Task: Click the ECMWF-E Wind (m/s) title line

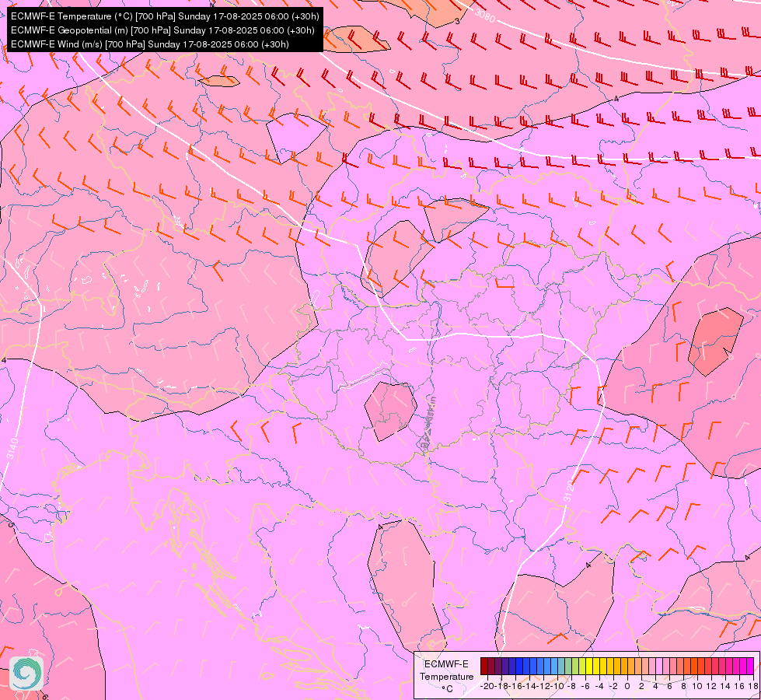Action: (x=150, y=44)
